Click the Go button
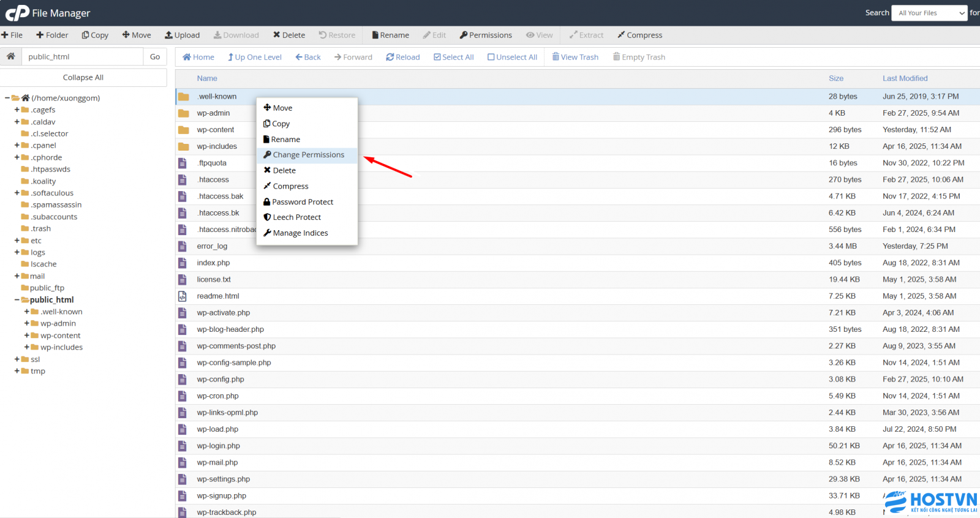The image size is (980, 518). click(155, 56)
